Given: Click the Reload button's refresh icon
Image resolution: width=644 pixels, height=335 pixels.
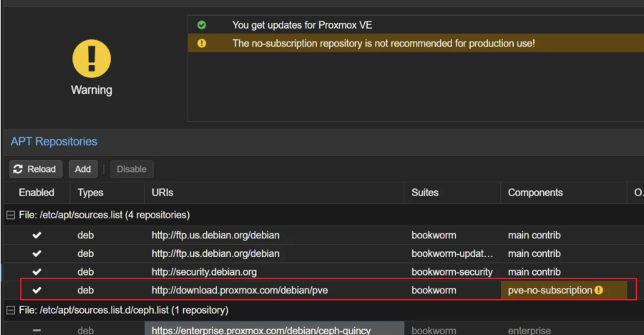Looking at the screenshot, I should 19,170.
